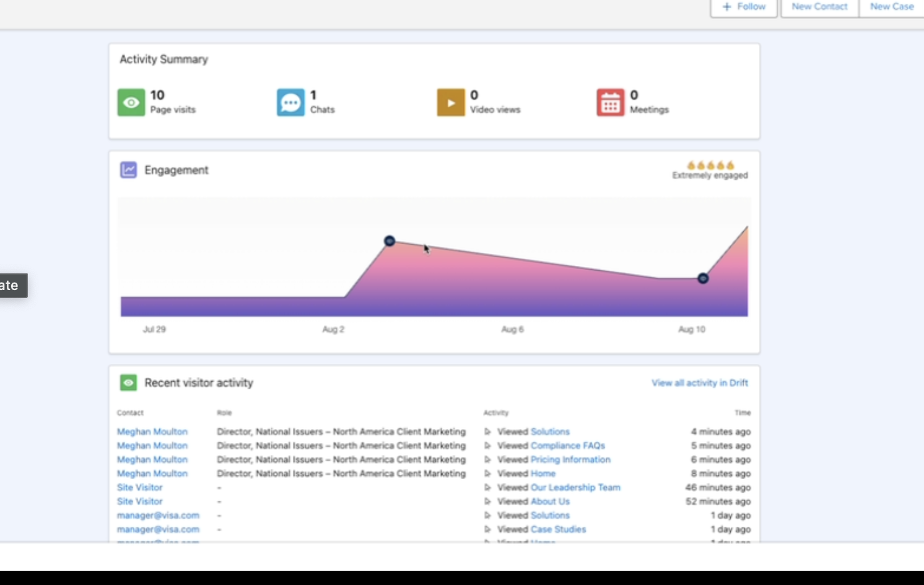Image resolution: width=924 pixels, height=585 pixels.
Task: Open Meghan Moulton in the Compliance FAQs row
Action: [152, 446]
